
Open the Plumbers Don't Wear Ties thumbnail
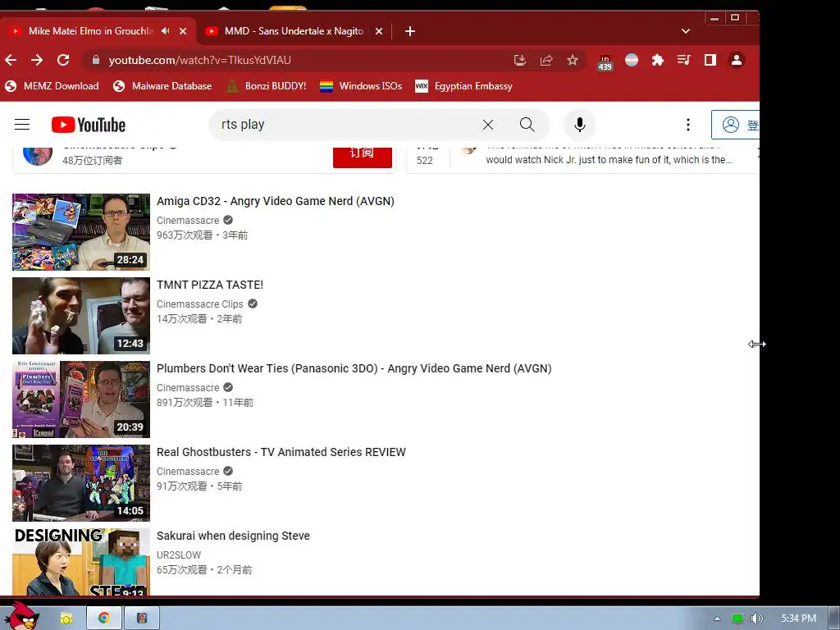tap(81, 399)
